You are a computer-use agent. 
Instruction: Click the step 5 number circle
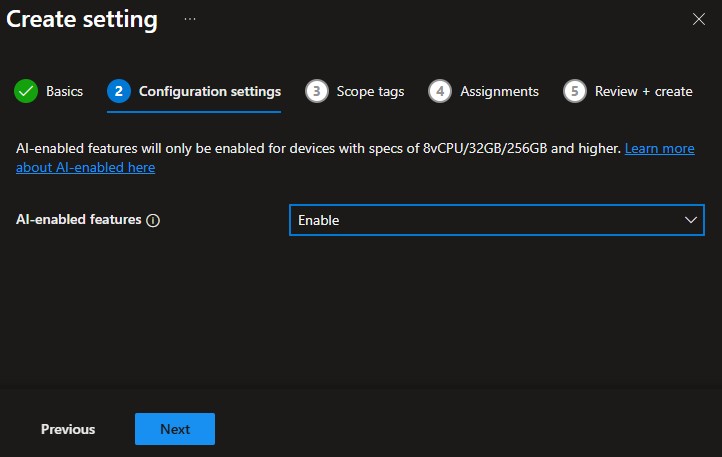574,91
